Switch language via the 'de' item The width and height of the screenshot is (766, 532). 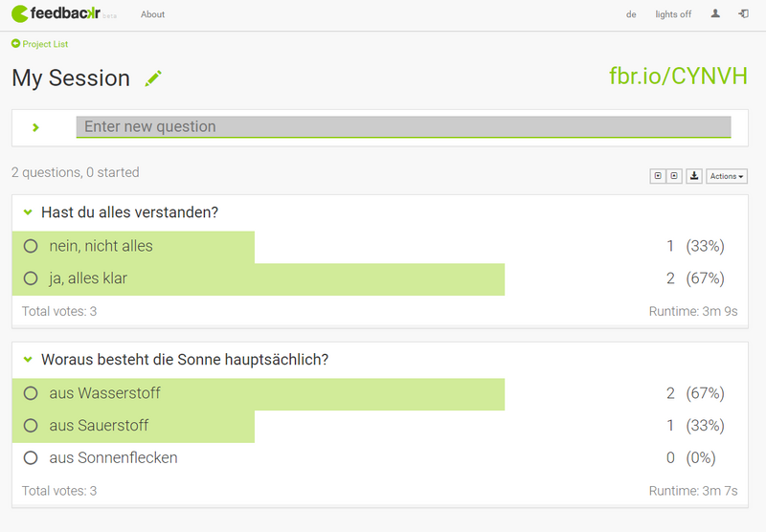(x=631, y=14)
